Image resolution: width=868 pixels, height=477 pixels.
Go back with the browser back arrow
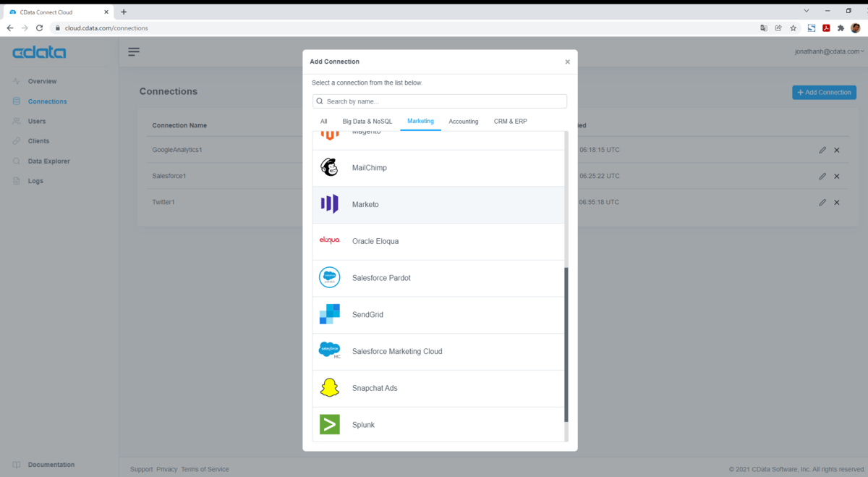10,28
